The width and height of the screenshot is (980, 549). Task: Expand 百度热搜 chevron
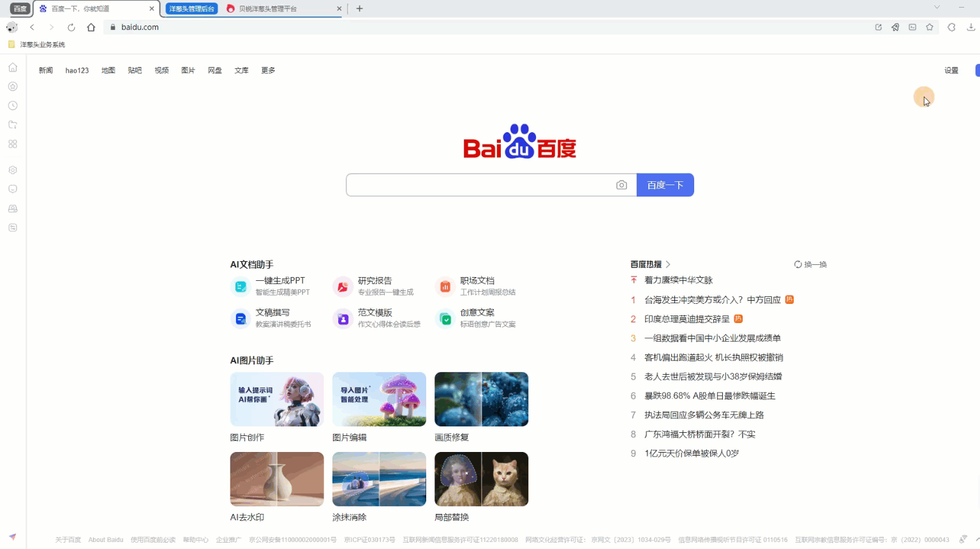tap(668, 264)
